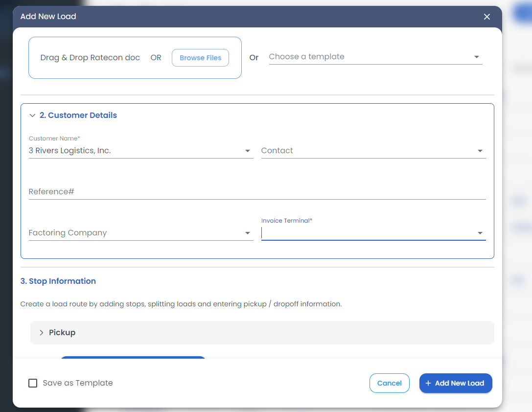Click the Browse Files button
This screenshot has height=412, width=532.
(200, 58)
